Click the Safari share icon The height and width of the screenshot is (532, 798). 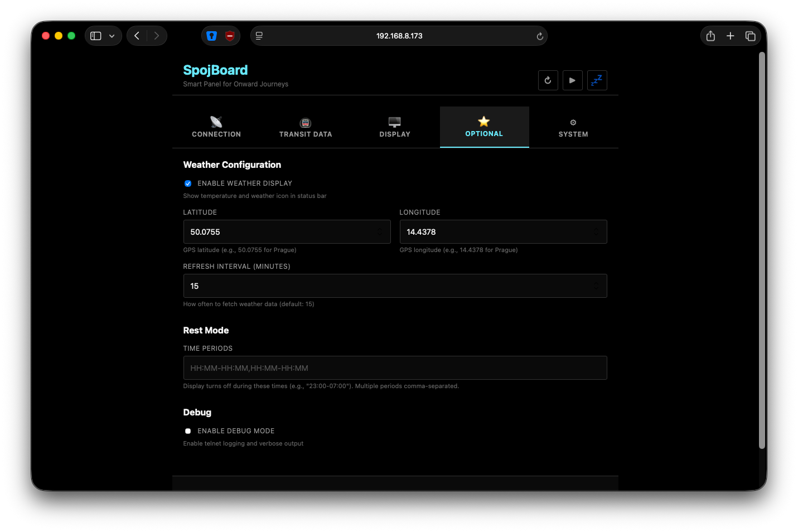(710, 36)
